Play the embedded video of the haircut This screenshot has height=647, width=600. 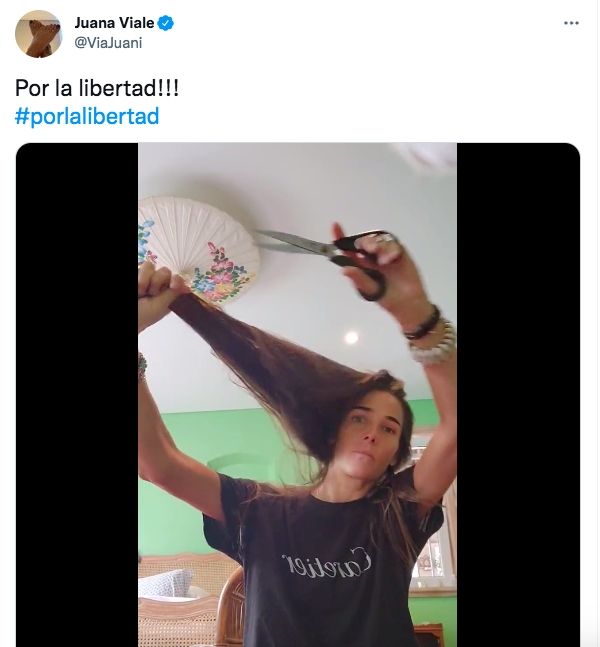click(x=298, y=394)
